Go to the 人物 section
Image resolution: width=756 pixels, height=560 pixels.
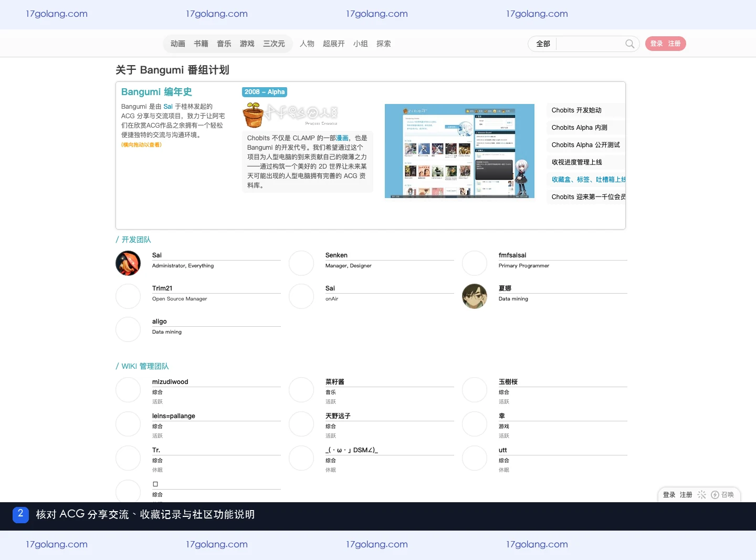point(307,44)
